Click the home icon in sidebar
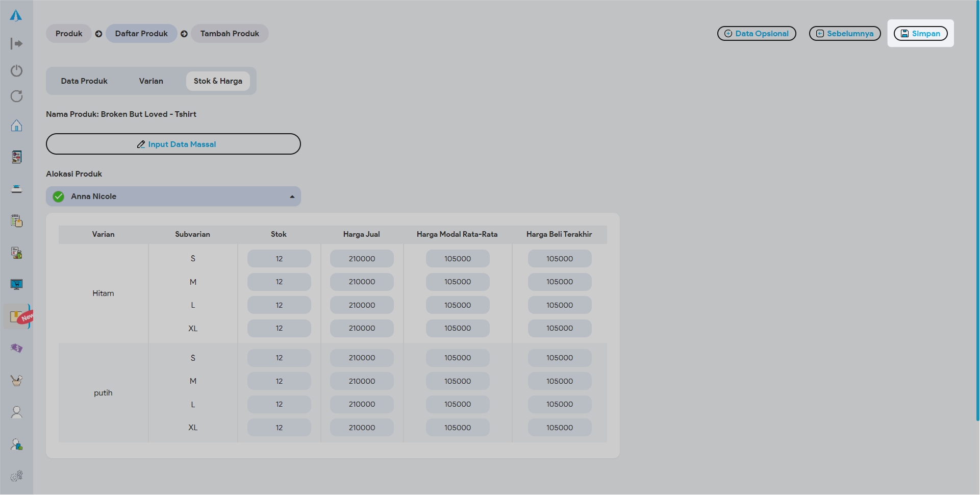 [x=16, y=126]
